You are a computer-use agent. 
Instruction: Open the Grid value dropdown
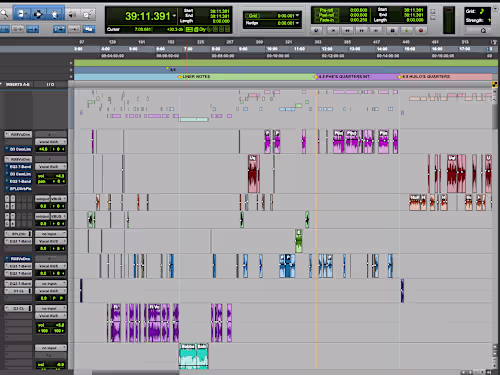tap(297, 16)
